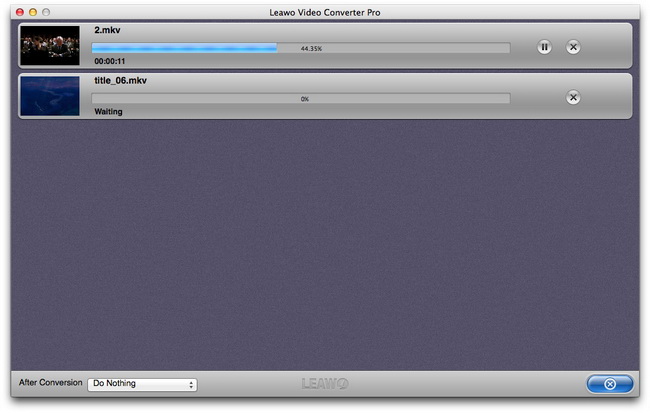Click the After Conversion label
Screen dimensions: 650x413
tap(51, 382)
